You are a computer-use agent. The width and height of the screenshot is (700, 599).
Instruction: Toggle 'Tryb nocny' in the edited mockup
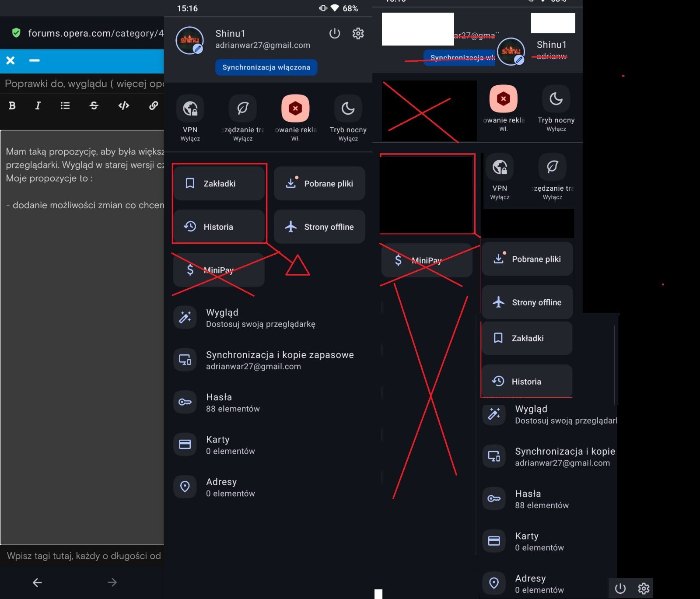click(556, 98)
